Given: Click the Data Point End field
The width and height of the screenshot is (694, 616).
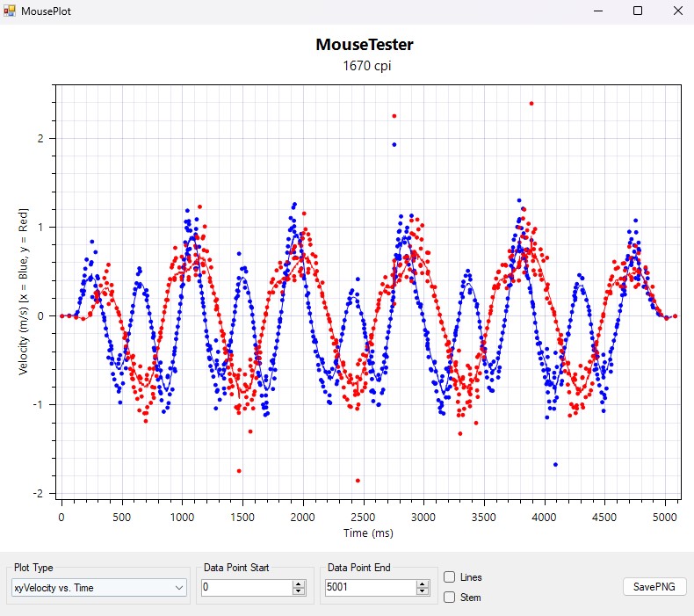Looking at the screenshot, I should point(369,587).
